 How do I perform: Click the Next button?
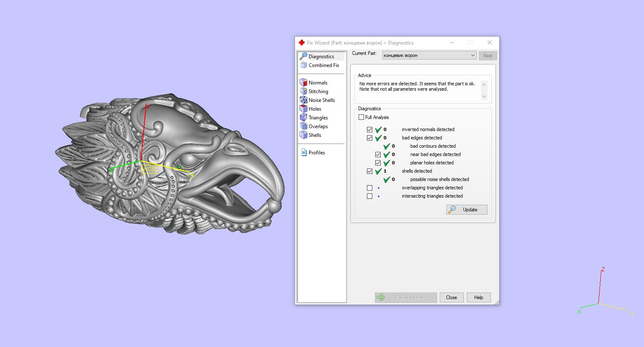point(488,56)
